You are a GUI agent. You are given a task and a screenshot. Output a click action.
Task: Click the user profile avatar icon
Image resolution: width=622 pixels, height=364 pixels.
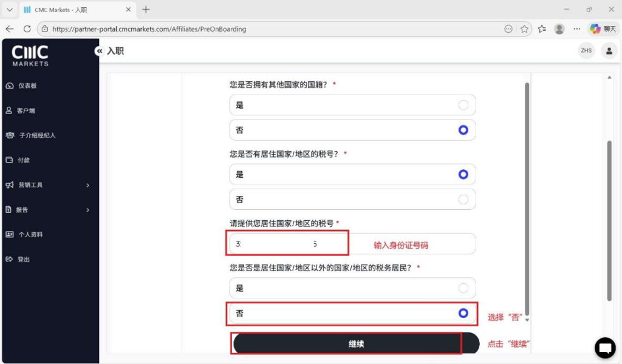609,51
